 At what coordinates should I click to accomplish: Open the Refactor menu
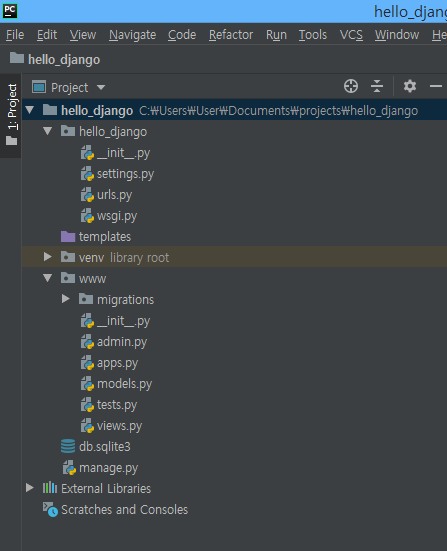click(231, 35)
